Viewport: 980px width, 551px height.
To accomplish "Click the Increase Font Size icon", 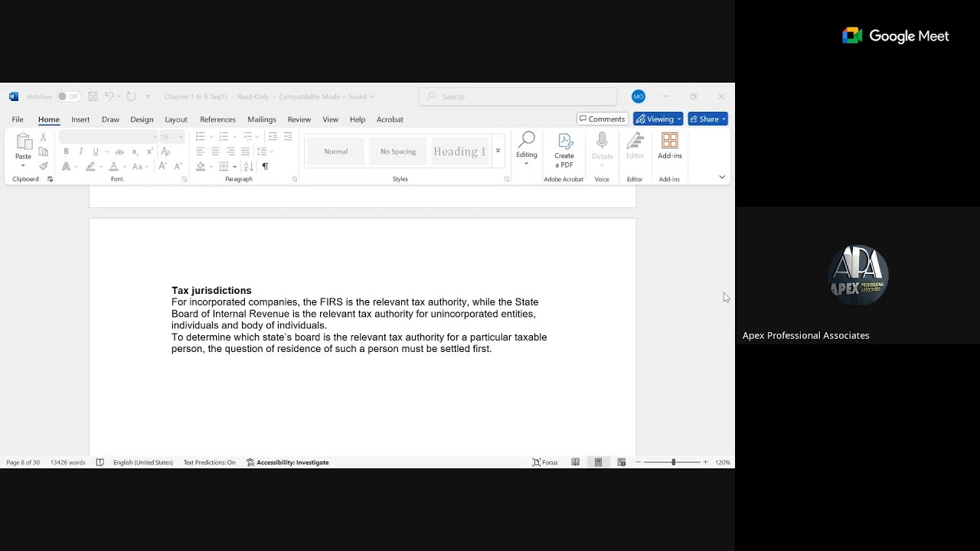I will point(164,166).
